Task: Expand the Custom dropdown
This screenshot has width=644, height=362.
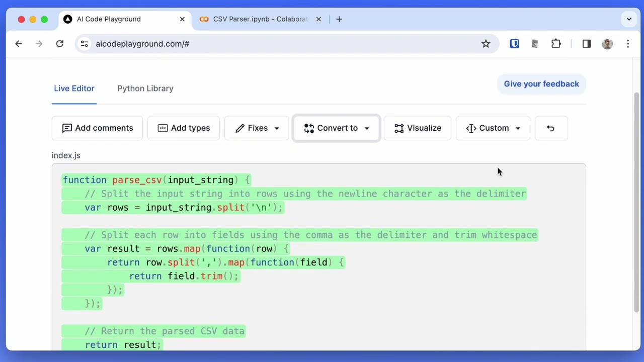Action: pos(493,128)
